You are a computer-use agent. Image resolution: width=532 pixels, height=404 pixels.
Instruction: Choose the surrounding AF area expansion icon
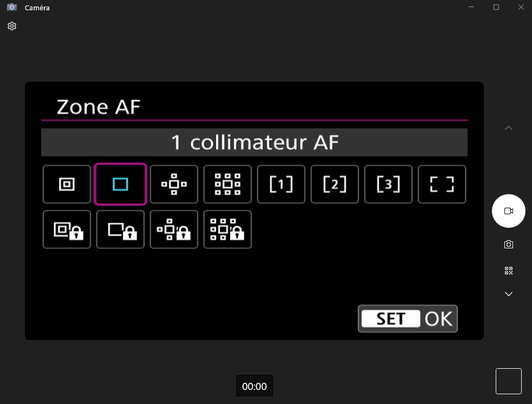coord(228,184)
